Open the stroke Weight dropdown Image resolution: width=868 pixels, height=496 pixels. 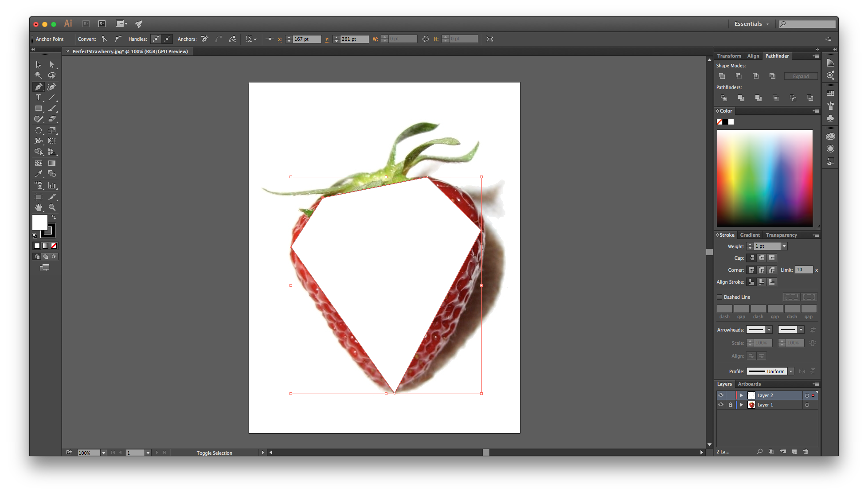coord(784,246)
